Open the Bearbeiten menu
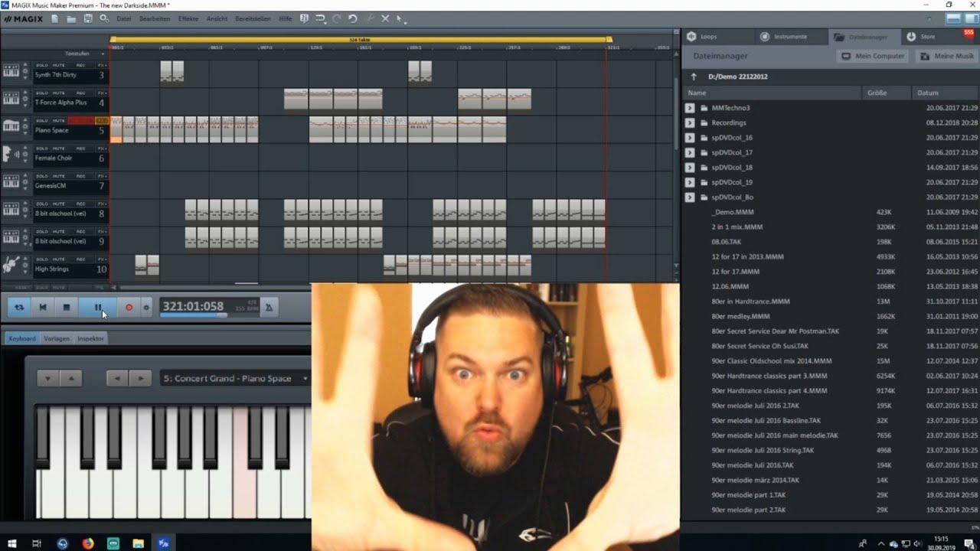This screenshot has width=980, height=551. click(x=155, y=18)
